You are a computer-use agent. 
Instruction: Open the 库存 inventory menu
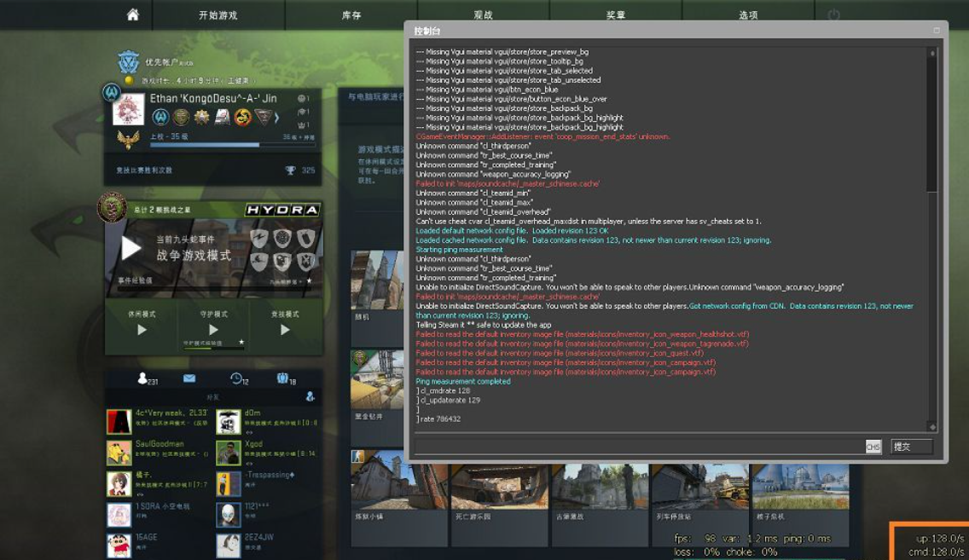tap(351, 14)
